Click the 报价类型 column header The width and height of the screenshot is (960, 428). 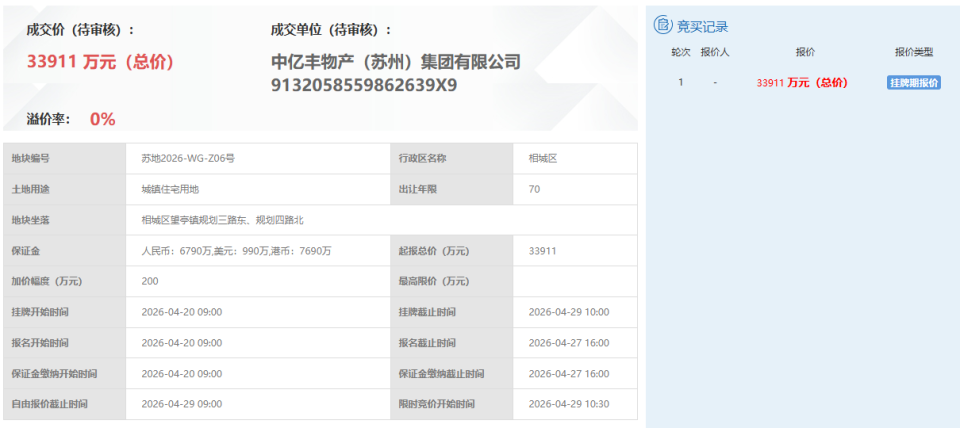click(914, 53)
